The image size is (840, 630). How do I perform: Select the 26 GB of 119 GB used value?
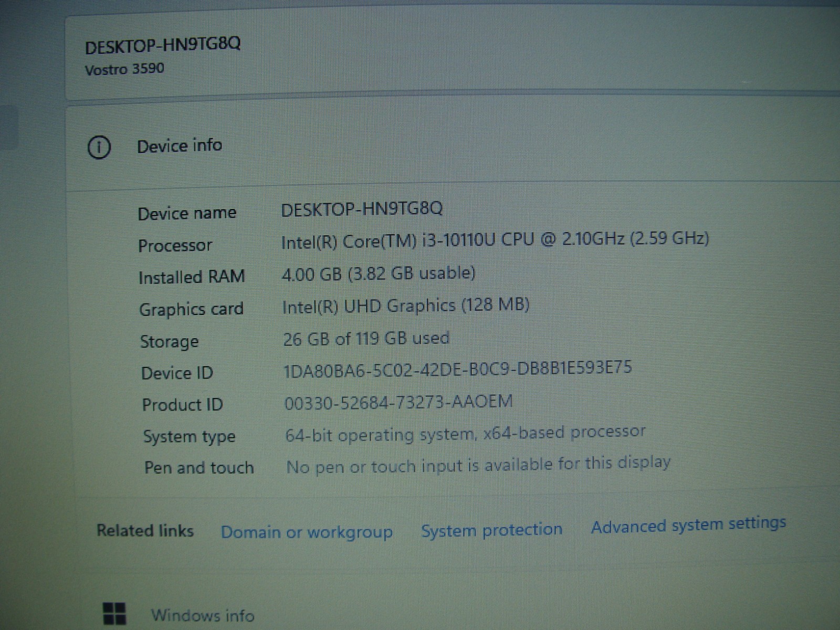coord(366,339)
